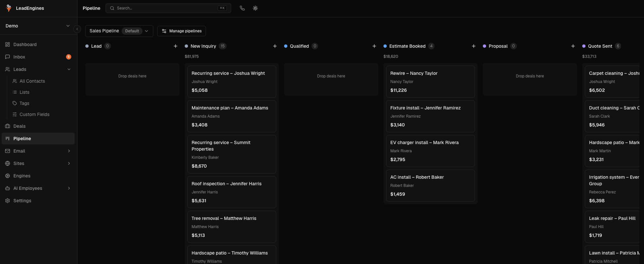Click the LeadEngines logo icon

(9, 8)
